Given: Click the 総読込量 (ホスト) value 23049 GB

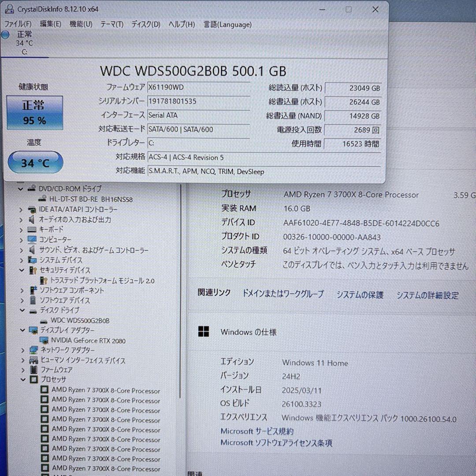Looking at the screenshot, I should [353, 88].
